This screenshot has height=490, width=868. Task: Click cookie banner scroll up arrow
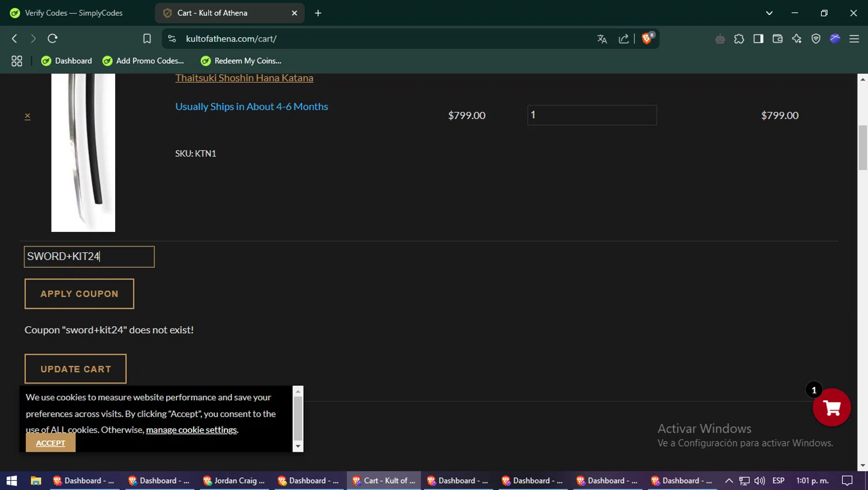298,391
